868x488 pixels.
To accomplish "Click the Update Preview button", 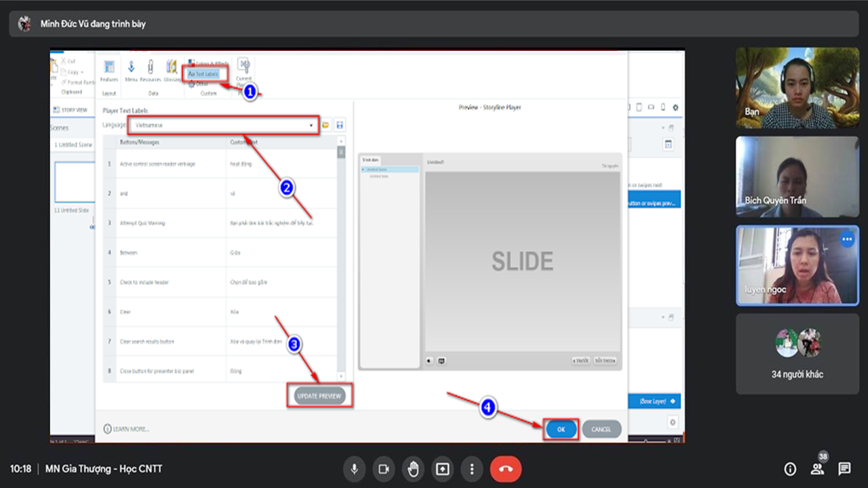I will (x=320, y=396).
